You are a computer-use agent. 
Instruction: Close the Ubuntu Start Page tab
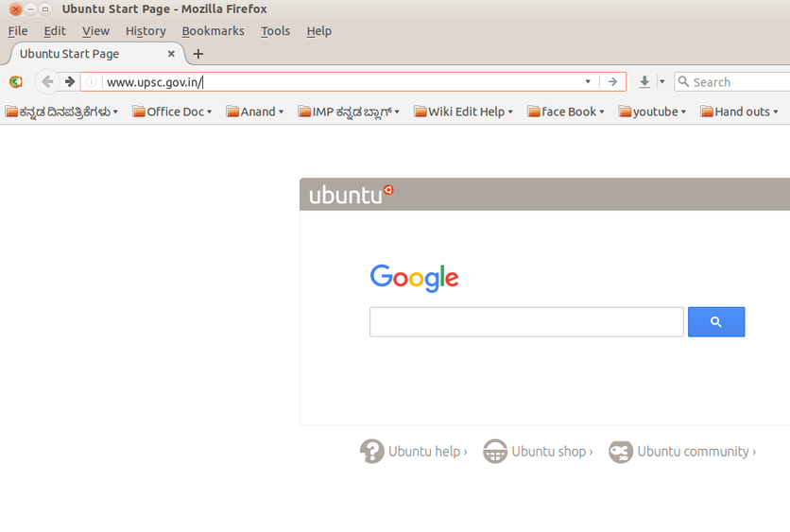(x=171, y=54)
